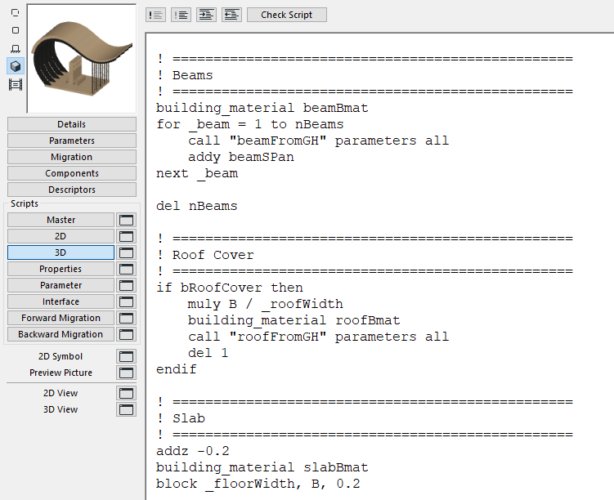The width and height of the screenshot is (614, 500).
Task: Select the Properties script button
Action: pyautogui.click(x=61, y=269)
